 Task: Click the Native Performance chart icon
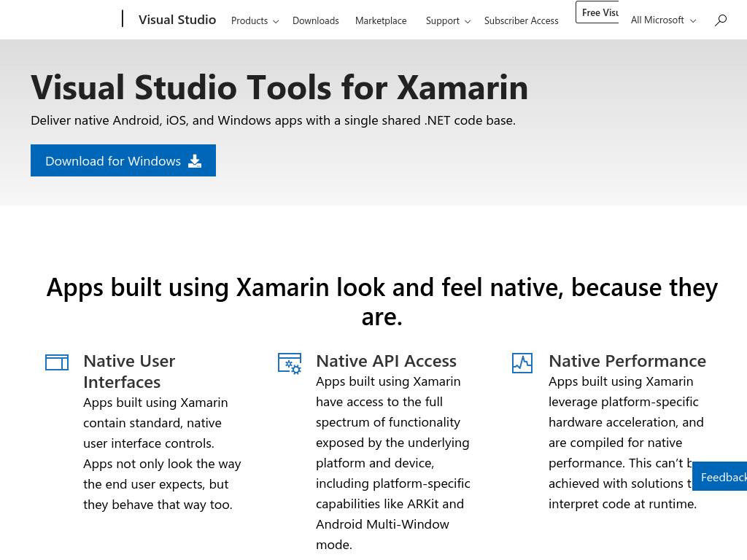pyautogui.click(x=522, y=363)
